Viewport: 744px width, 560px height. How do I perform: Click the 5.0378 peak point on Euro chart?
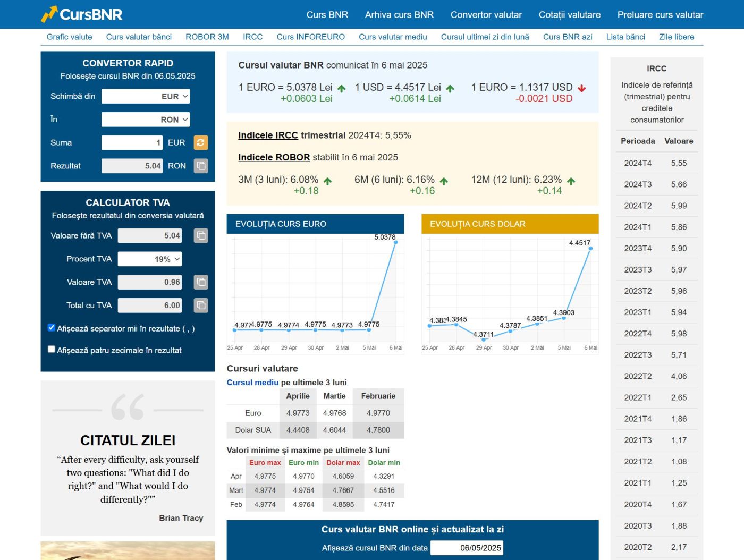tap(395, 244)
